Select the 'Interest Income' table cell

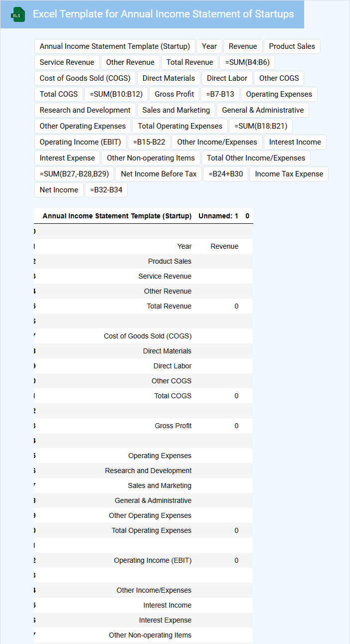168,605
